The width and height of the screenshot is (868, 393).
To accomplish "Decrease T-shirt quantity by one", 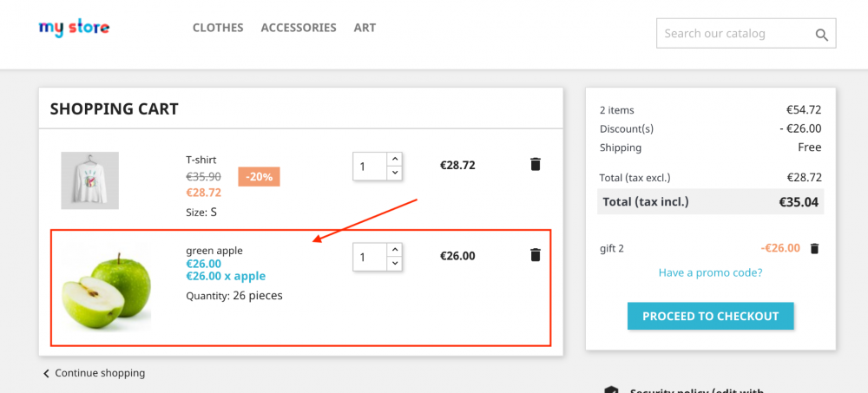I will [x=394, y=173].
